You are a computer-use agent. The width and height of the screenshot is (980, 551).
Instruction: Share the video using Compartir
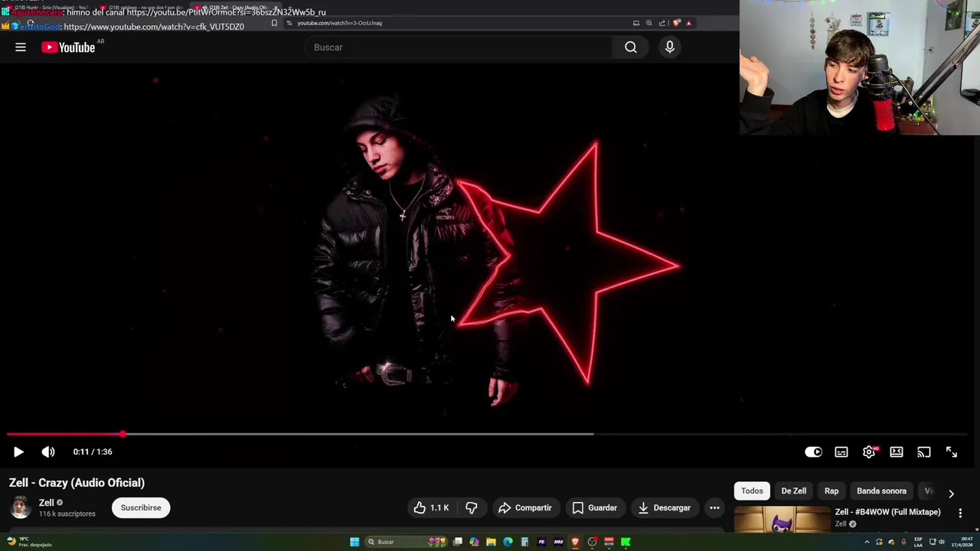pos(525,507)
